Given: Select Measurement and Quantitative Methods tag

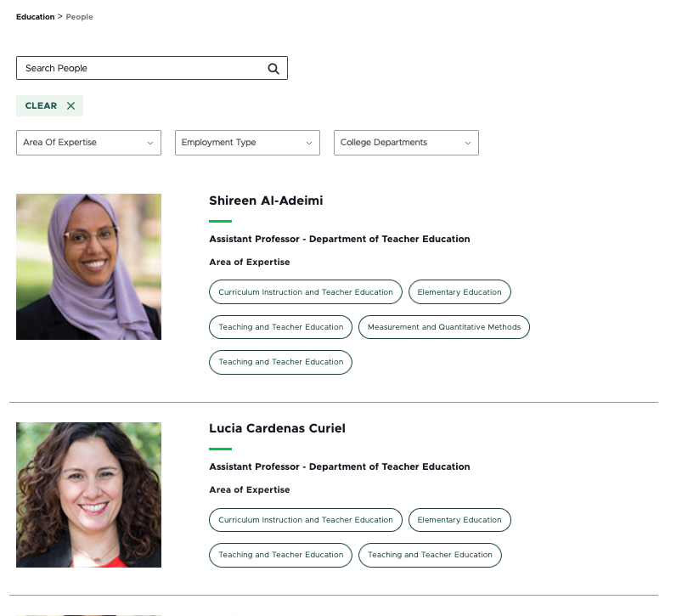Looking at the screenshot, I should tap(444, 327).
